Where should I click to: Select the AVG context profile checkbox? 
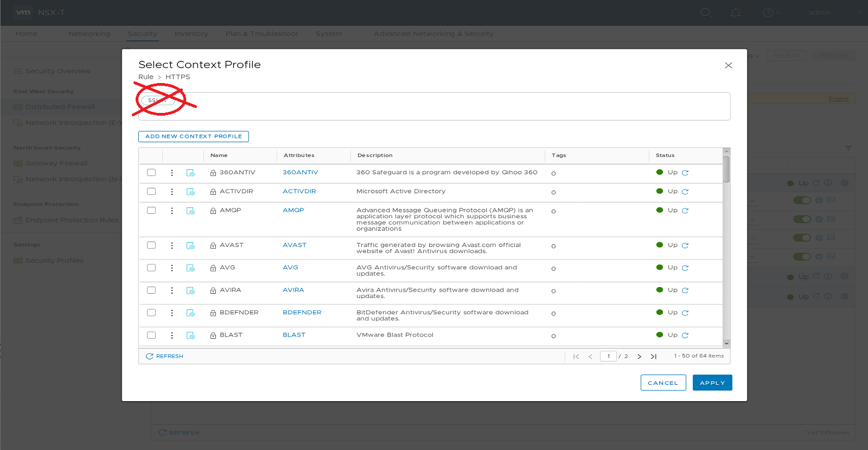(x=151, y=268)
